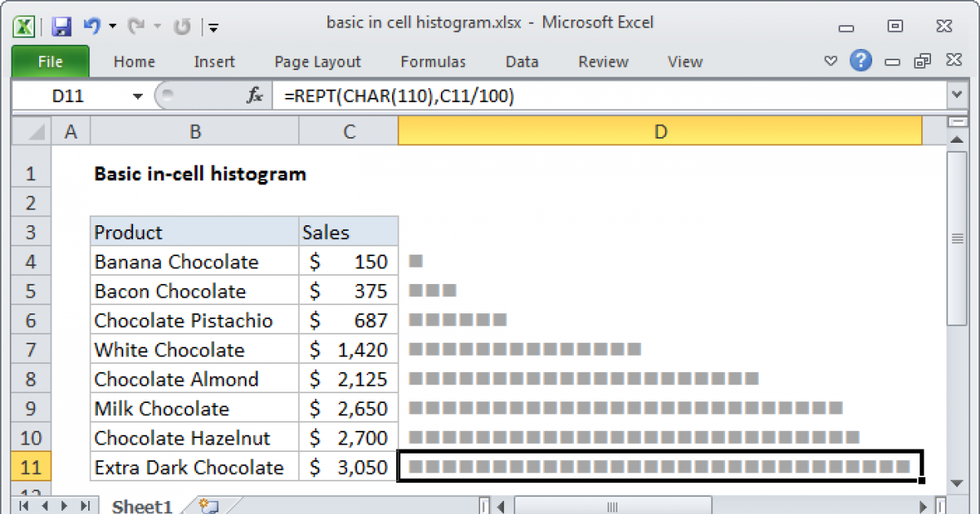Click the Insert Worksheet icon next to Sheet1

coord(207,506)
